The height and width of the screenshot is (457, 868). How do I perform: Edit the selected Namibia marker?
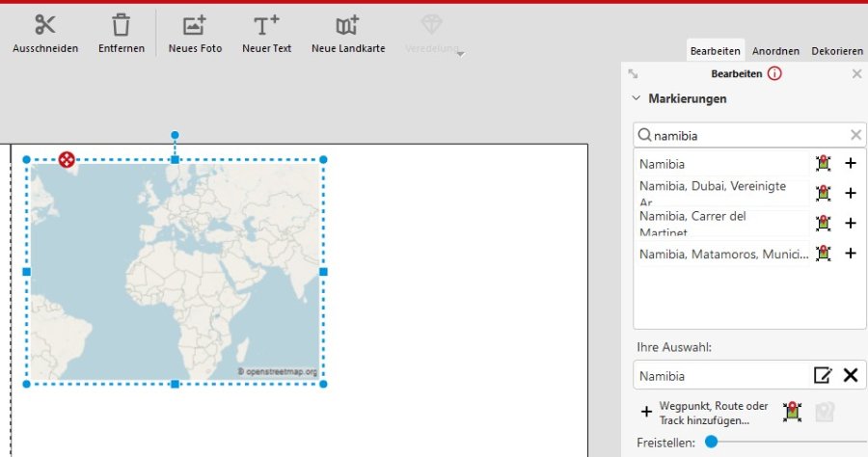tap(822, 376)
